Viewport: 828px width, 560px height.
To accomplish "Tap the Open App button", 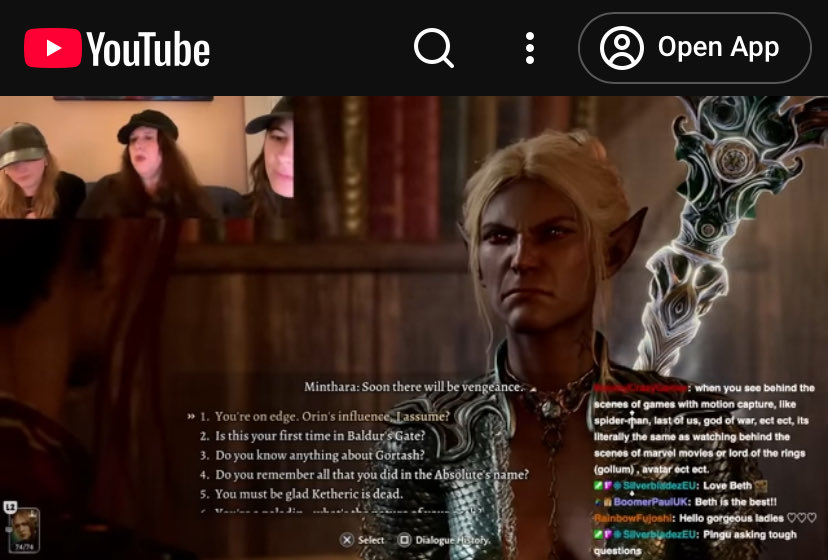I will point(695,48).
